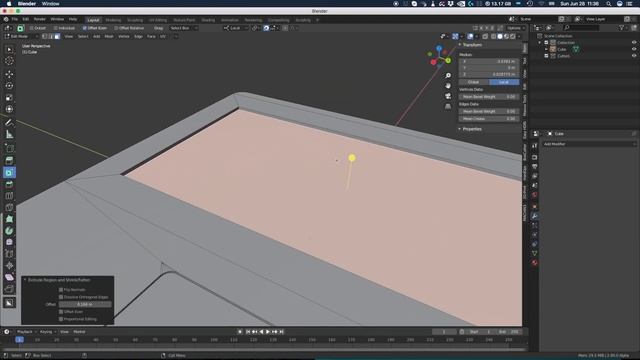The width and height of the screenshot is (640, 360).
Task: Click the play animation button
Action: pyautogui.click(x=268, y=332)
